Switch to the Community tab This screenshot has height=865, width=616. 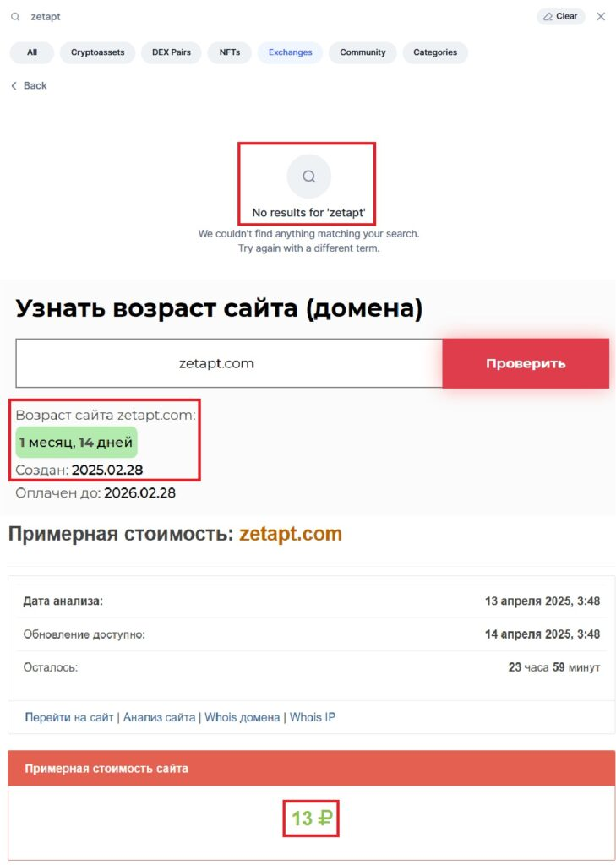[x=363, y=52]
